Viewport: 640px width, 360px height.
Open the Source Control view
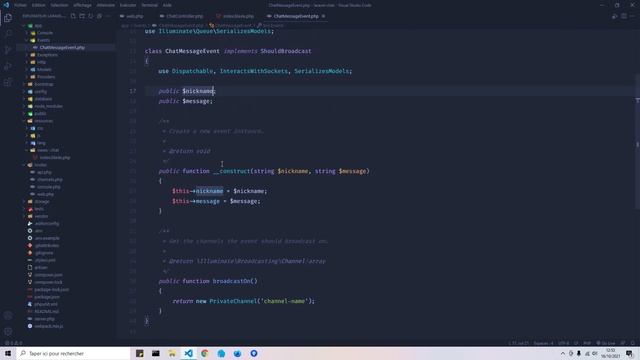click(x=8, y=50)
